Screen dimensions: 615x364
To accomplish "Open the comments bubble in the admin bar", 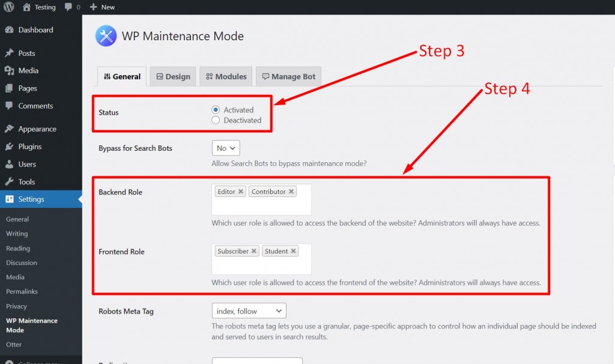I will (x=68, y=7).
